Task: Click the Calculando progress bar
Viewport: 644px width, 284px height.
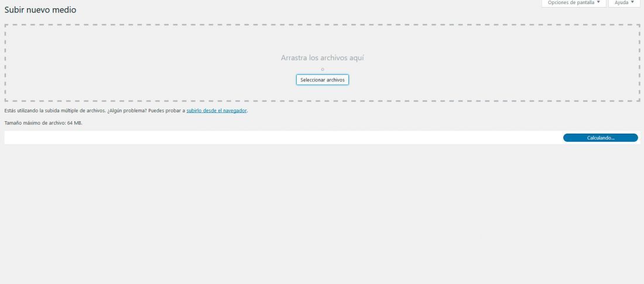Action: tap(601, 138)
